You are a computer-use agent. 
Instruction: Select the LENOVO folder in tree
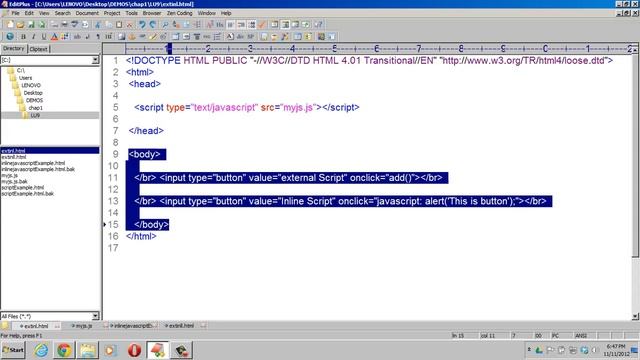point(31,85)
